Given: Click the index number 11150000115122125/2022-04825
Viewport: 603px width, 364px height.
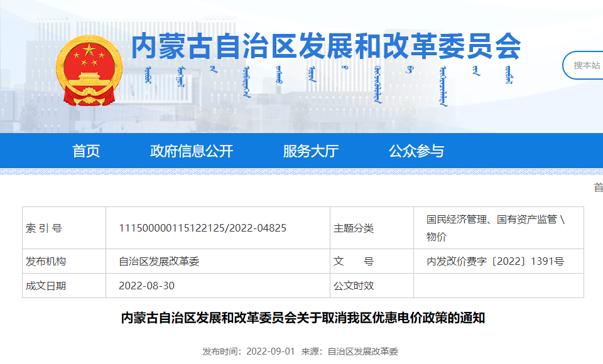Looking at the screenshot, I should pyautogui.click(x=202, y=228).
